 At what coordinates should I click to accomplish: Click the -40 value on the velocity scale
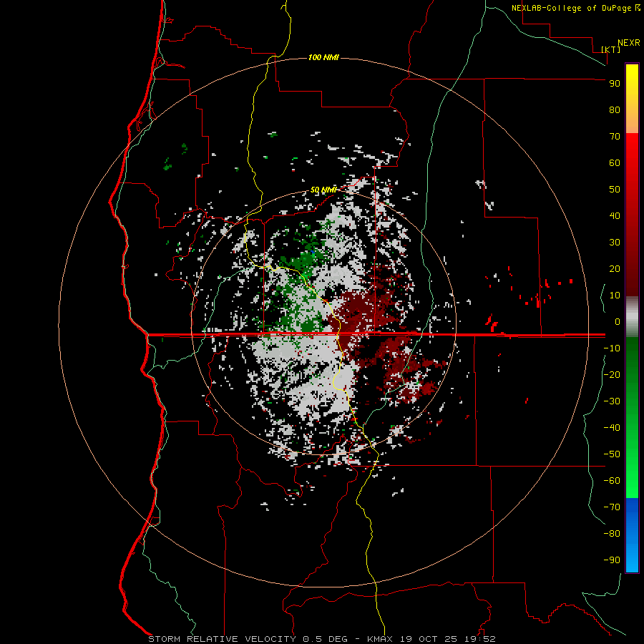pos(612,428)
